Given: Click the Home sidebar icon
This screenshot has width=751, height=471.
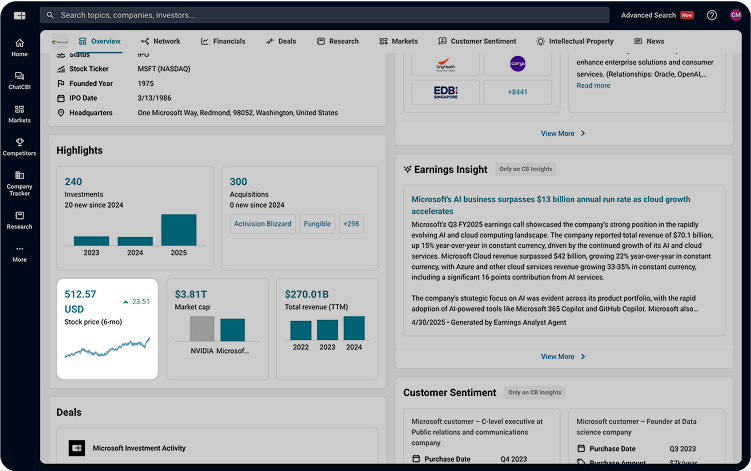Looking at the screenshot, I should pyautogui.click(x=19, y=47).
